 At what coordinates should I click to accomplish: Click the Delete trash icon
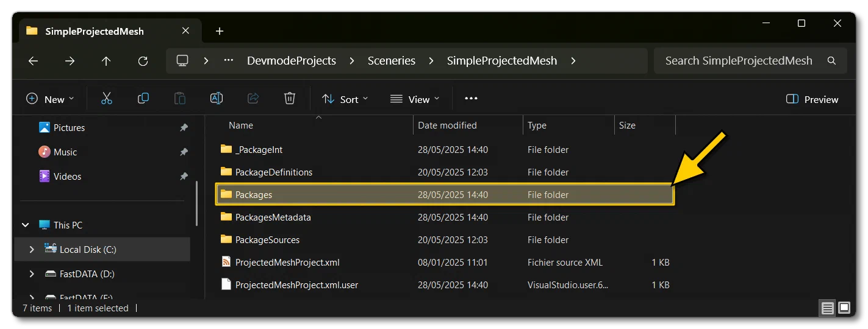click(x=290, y=99)
